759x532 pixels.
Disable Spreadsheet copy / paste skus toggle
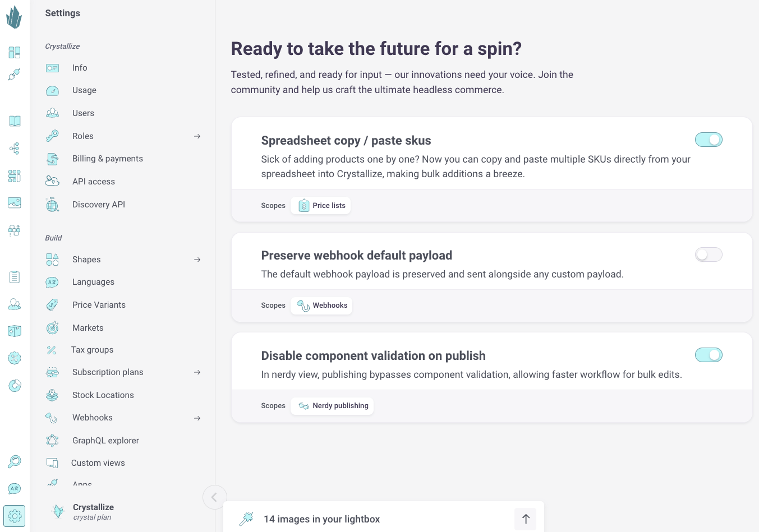[x=709, y=140]
